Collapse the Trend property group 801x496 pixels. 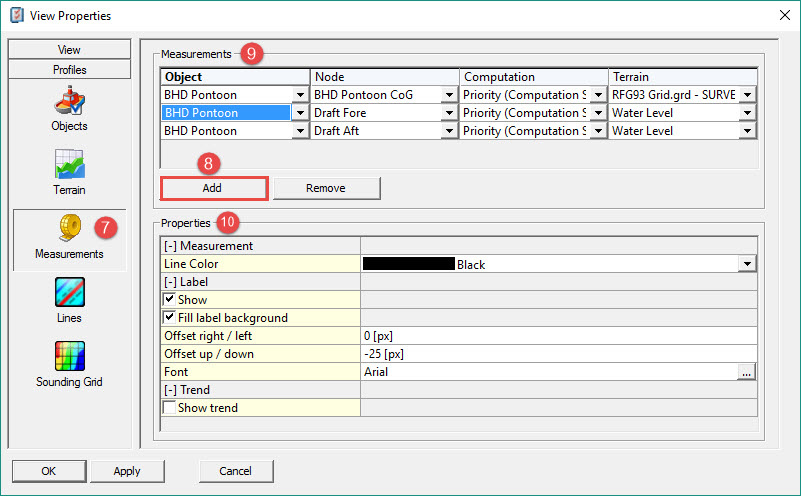pos(170,390)
